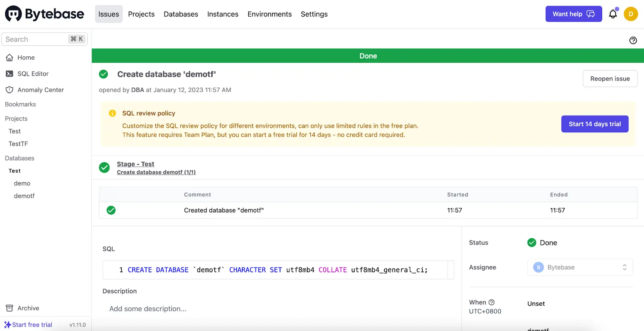Viewport: 644px width, 331px height.
Task: Click the Unset value beside When
Action: click(x=536, y=304)
